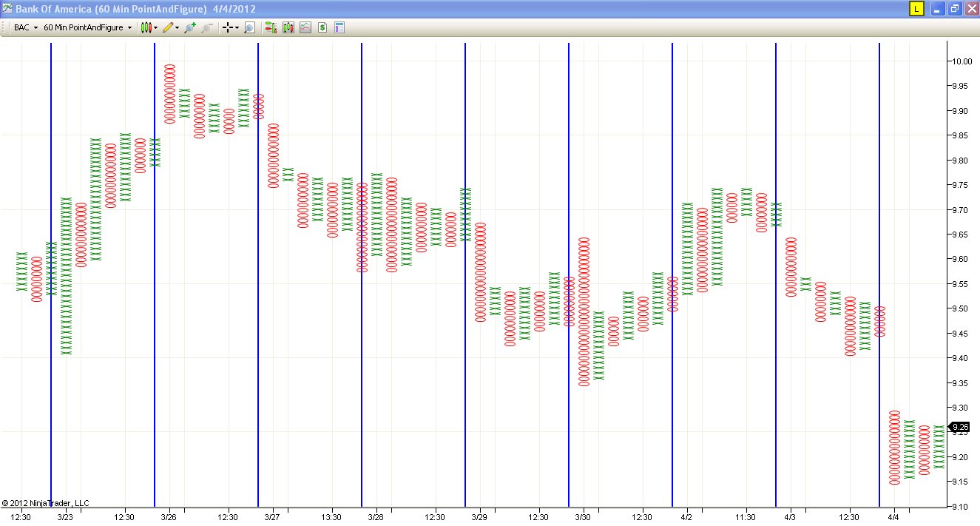Close the Bank Of America chart window
This screenshot has width=980, height=526.
(x=971, y=9)
